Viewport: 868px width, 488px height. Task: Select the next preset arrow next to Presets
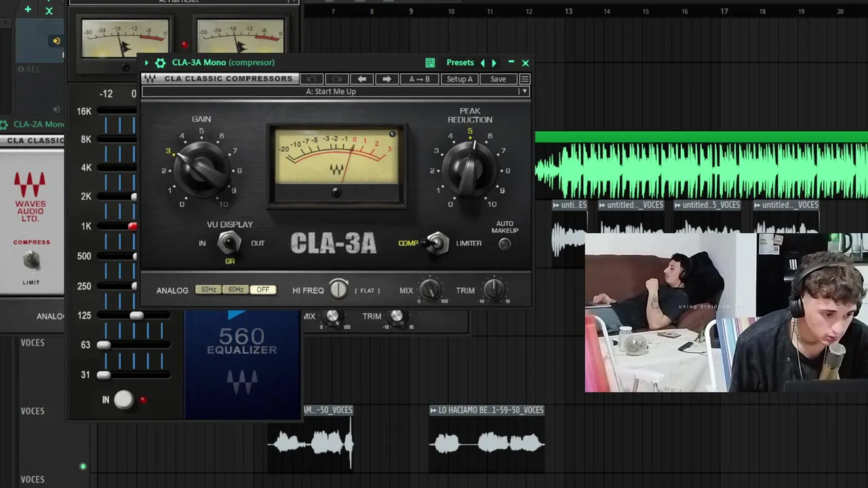494,62
